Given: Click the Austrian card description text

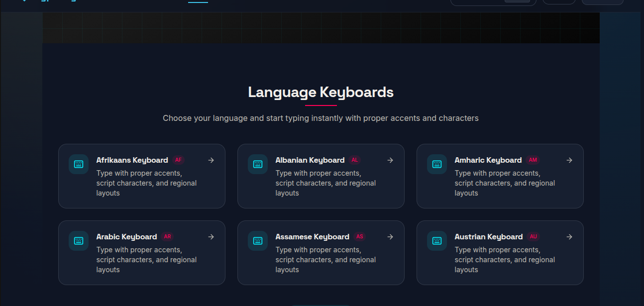Looking at the screenshot, I should pyautogui.click(x=505, y=260).
